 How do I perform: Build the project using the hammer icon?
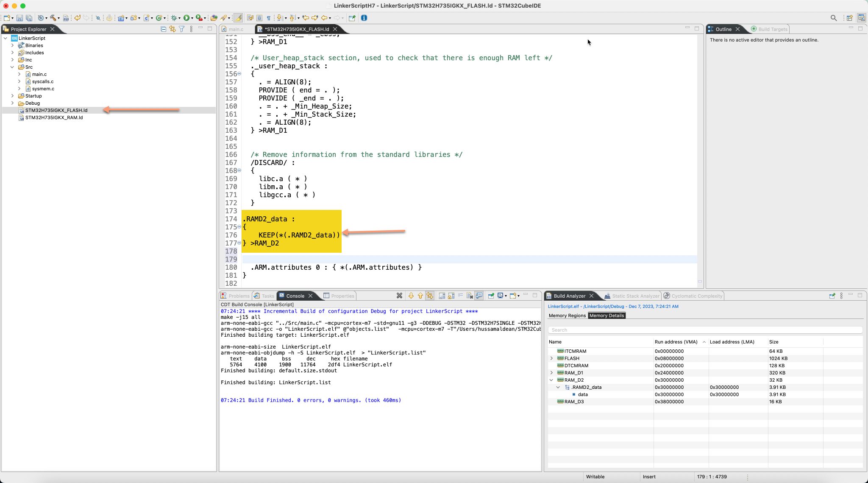point(53,18)
